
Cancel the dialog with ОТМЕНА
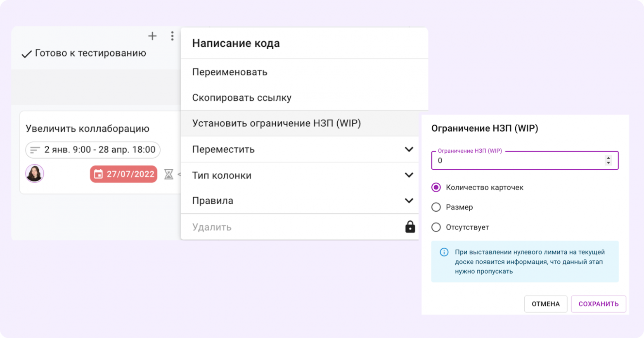[546, 304]
